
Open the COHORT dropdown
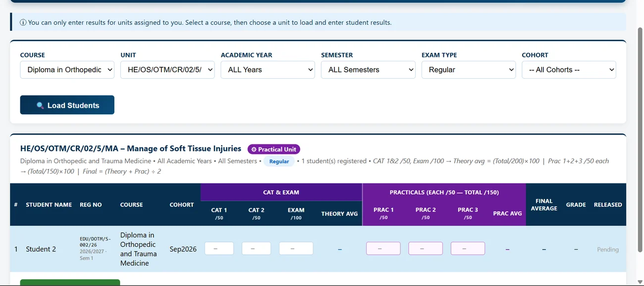(569, 70)
